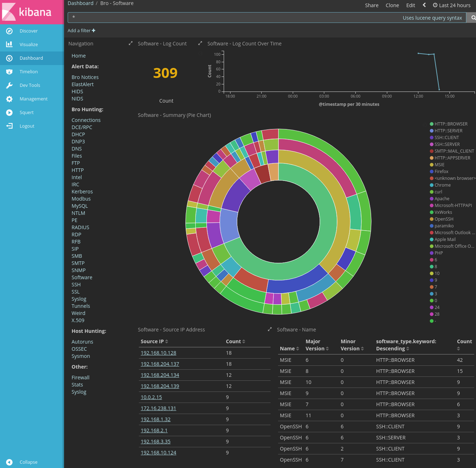Screen dimensions: 476x468
Task: Open the Dev Tools wrench icon
Action: (9, 85)
